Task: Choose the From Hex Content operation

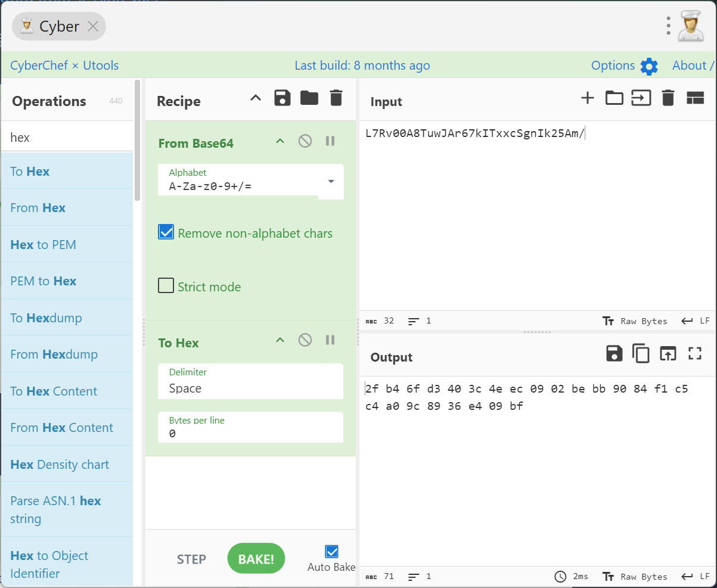Action: (x=67, y=428)
